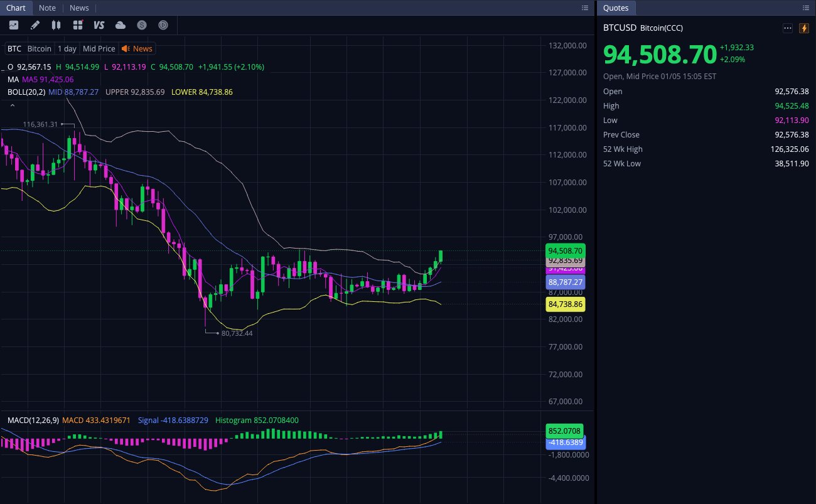Viewport: 816px width, 504px height.
Task: Select the pencil drawing tool
Action: pos(35,25)
